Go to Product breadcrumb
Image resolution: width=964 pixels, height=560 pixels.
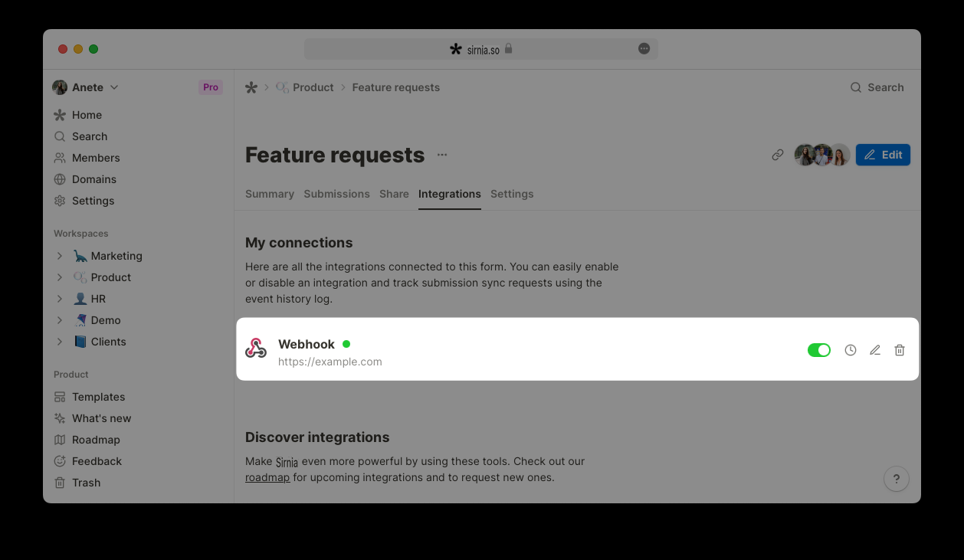click(305, 87)
